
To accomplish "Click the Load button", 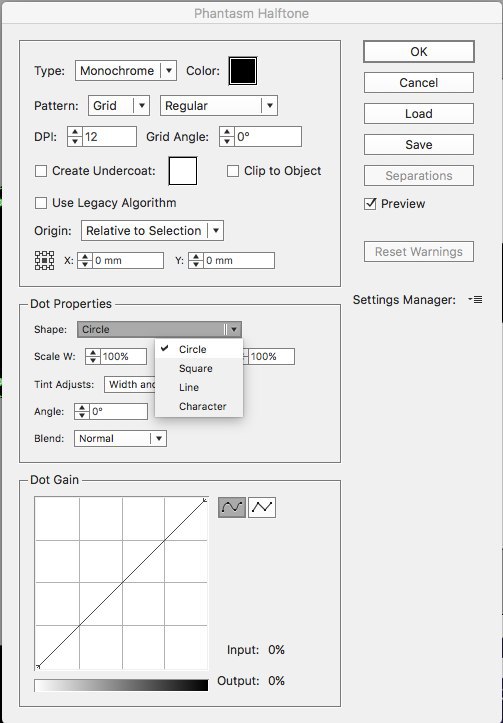I will [419, 113].
